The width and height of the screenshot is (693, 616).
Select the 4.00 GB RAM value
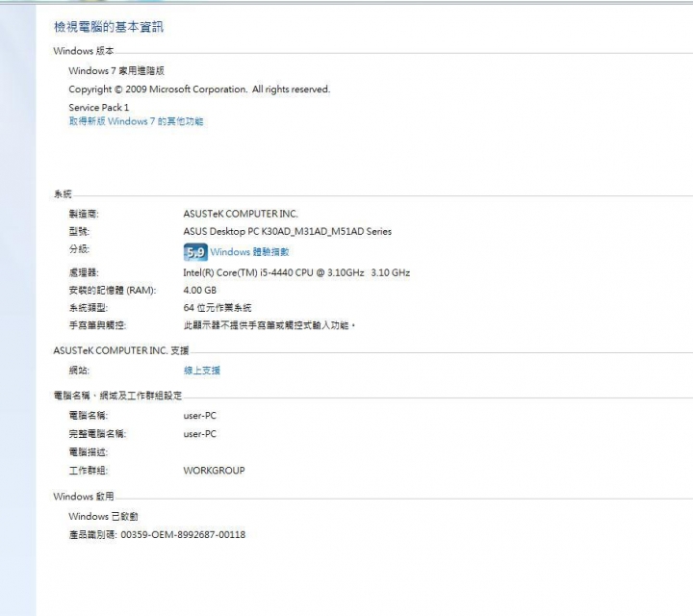tap(200, 291)
